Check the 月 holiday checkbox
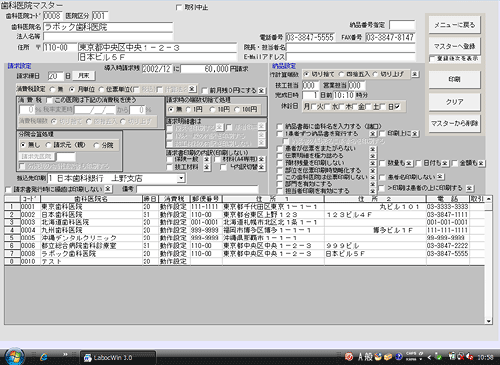The height and width of the screenshot is (365, 500). (x=313, y=107)
